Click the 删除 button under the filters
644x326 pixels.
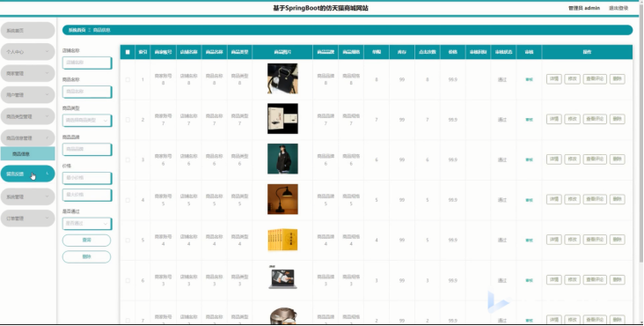point(87,257)
